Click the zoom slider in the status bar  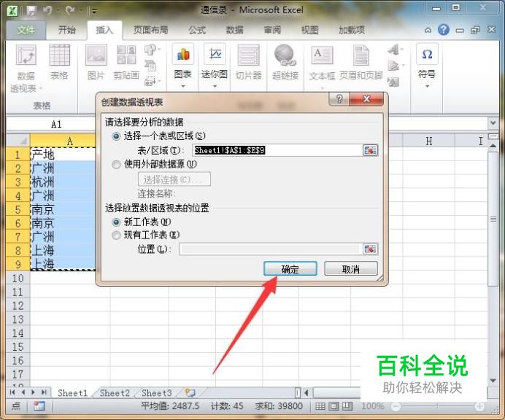tap(438, 406)
